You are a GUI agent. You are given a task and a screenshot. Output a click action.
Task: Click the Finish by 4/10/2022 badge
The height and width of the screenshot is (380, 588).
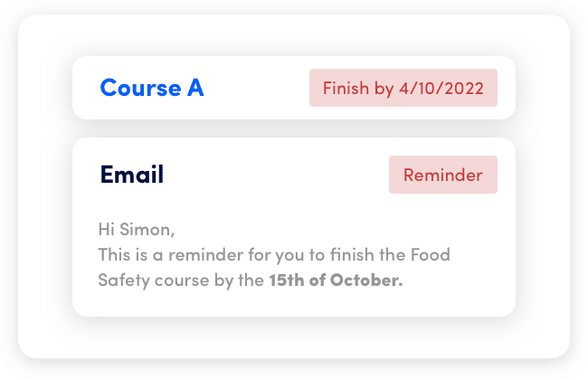403,88
